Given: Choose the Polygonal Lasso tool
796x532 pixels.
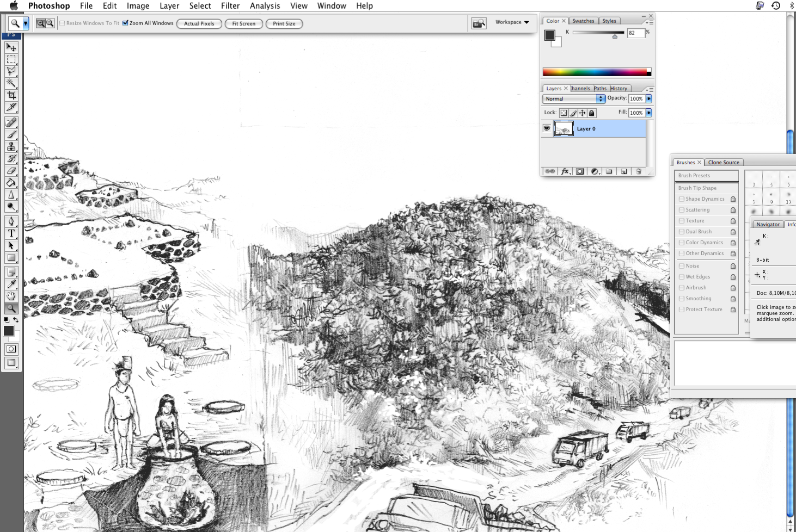Looking at the screenshot, I should 11,71.
